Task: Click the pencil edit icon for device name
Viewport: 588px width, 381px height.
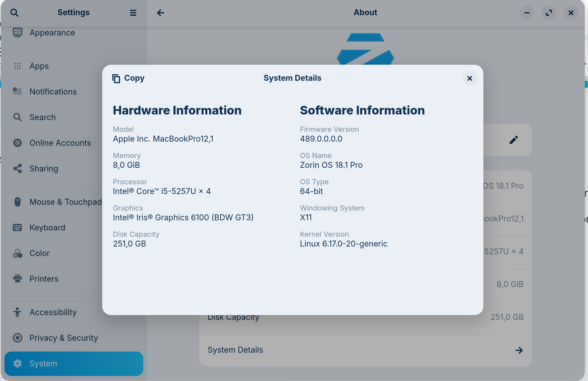Action: 514,140
